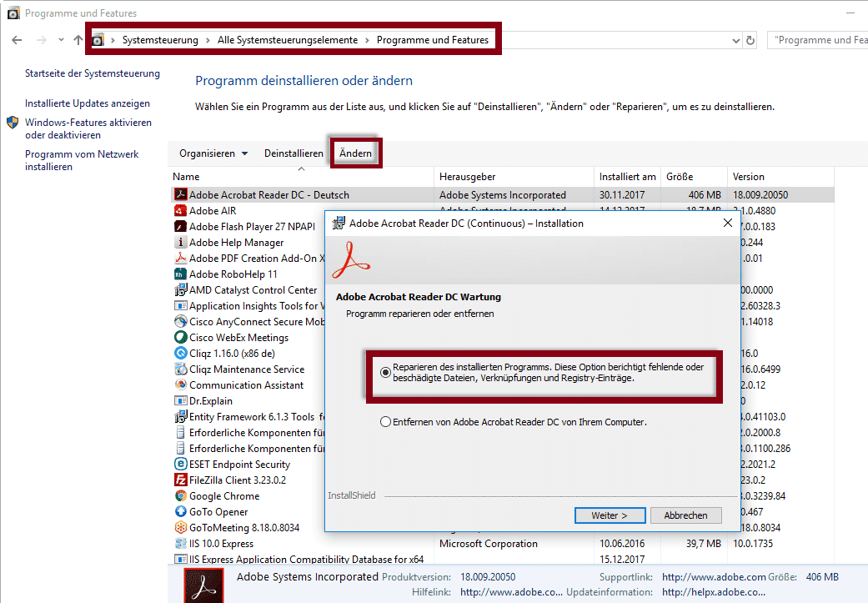Click the Windows-Features shield icon
This screenshot has height=603, width=868.
(13, 123)
